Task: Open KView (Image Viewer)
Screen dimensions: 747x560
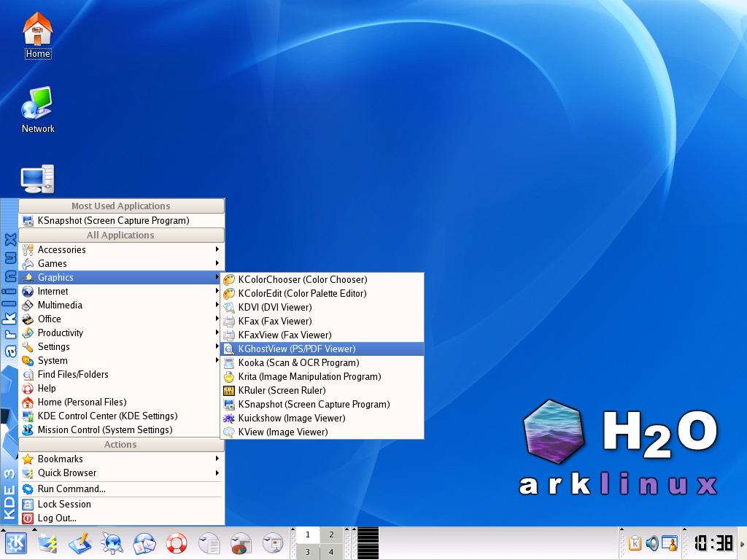Action: click(x=322, y=432)
